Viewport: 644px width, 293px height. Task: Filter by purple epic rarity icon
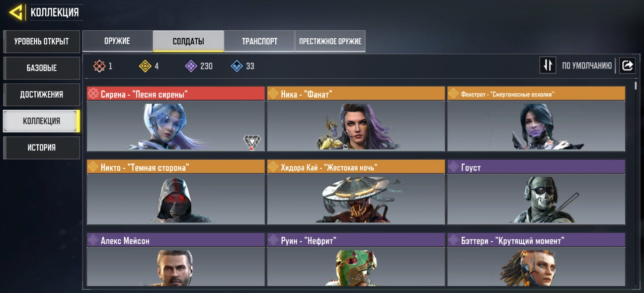pos(191,66)
